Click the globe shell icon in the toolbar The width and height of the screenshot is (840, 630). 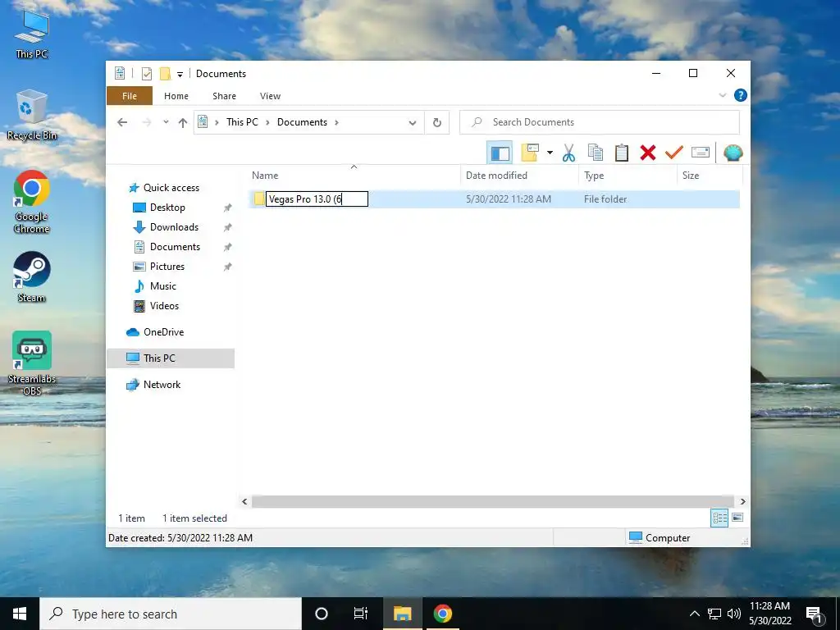click(x=733, y=153)
